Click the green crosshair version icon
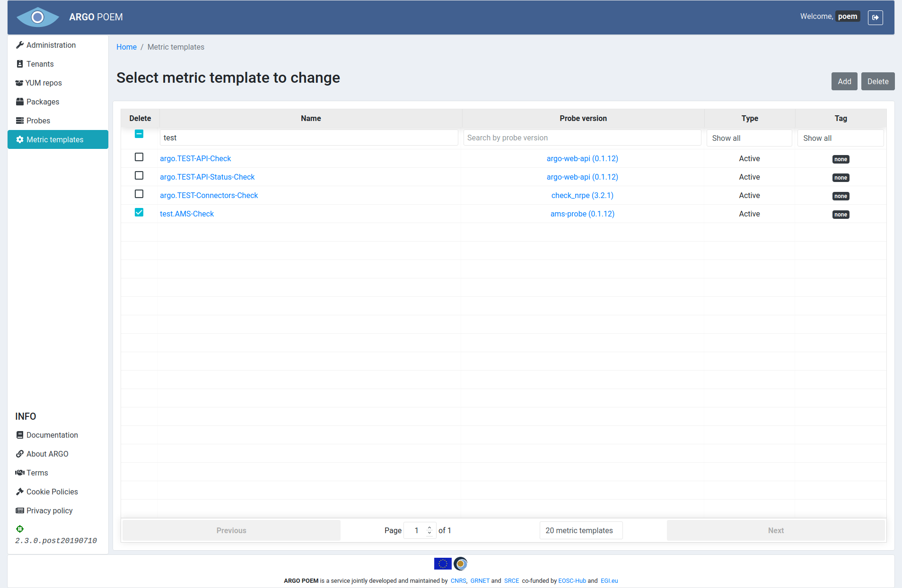This screenshot has width=902, height=588. point(19,529)
